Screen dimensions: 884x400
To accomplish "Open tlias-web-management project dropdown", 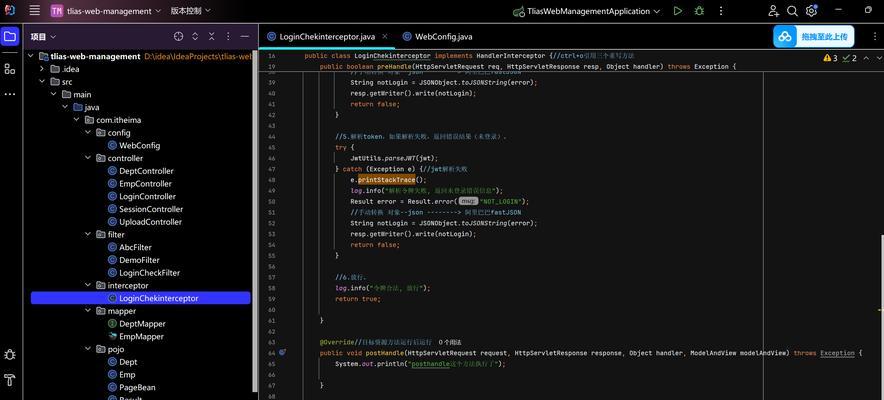I will pyautogui.click(x=106, y=11).
